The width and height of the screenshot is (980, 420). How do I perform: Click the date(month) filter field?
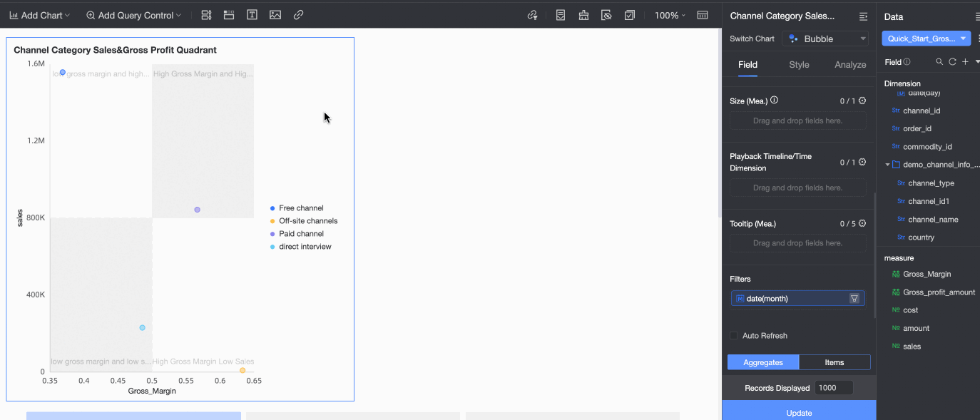click(x=797, y=298)
